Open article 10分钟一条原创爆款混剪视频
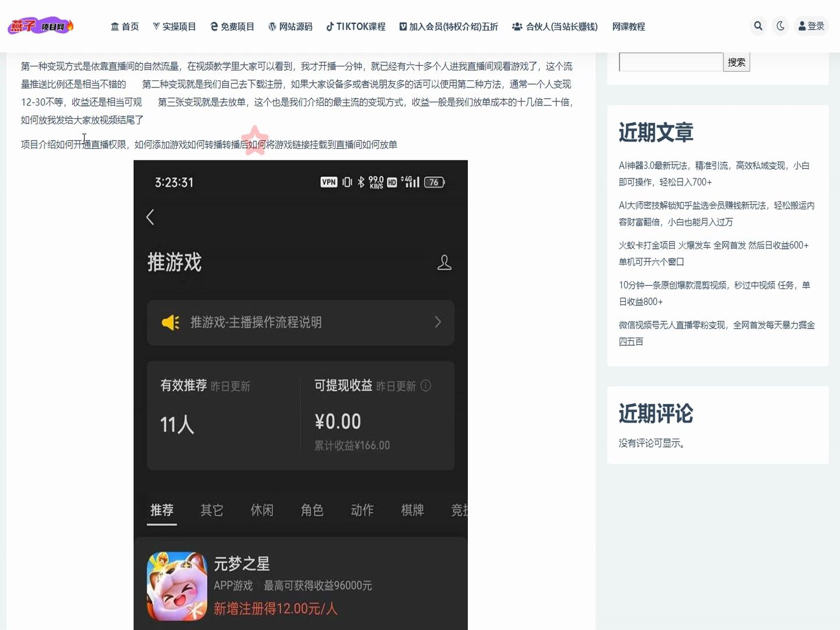This screenshot has width=840, height=630. (714, 293)
